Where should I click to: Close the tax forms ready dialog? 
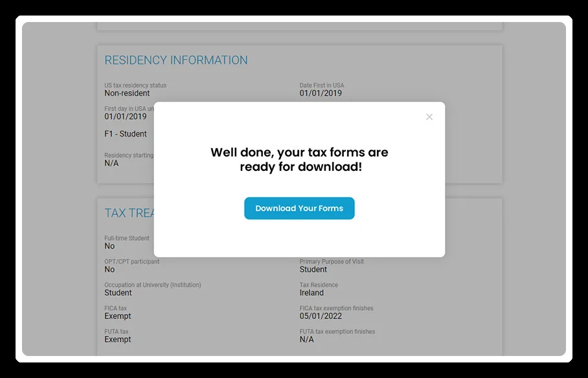[429, 117]
